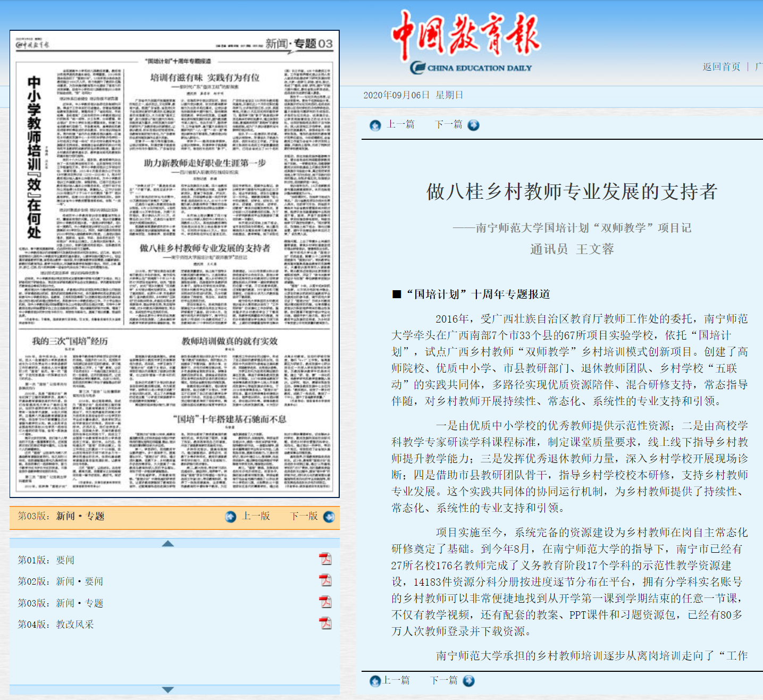
Task: Go to 上一篇 at bottom of article
Action: pyautogui.click(x=396, y=680)
